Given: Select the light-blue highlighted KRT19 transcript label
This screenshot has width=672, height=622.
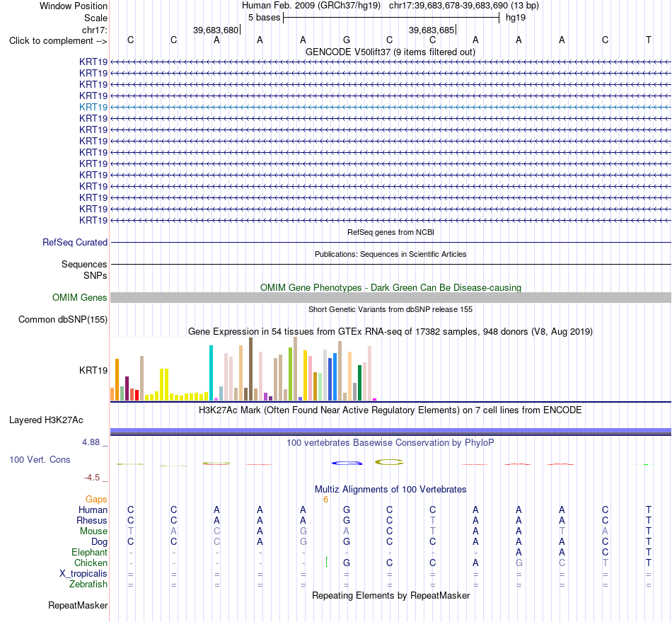Looking at the screenshot, I should tap(93, 107).
